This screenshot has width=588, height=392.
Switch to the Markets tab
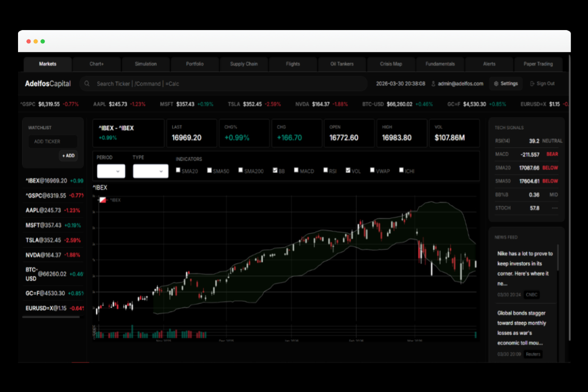pos(48,64)
